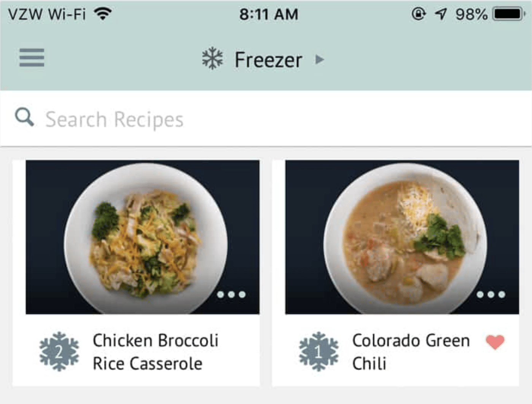This screenshot has height=404, width=532.
Task: Unfavorite Colorado Green Chili with the heart
Action: 495,342
